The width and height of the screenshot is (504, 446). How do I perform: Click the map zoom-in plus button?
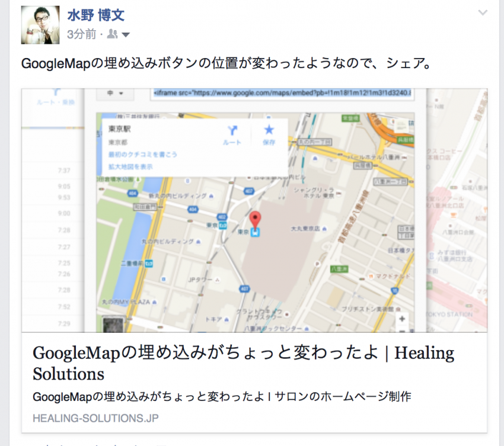click(x=402, y=319)
